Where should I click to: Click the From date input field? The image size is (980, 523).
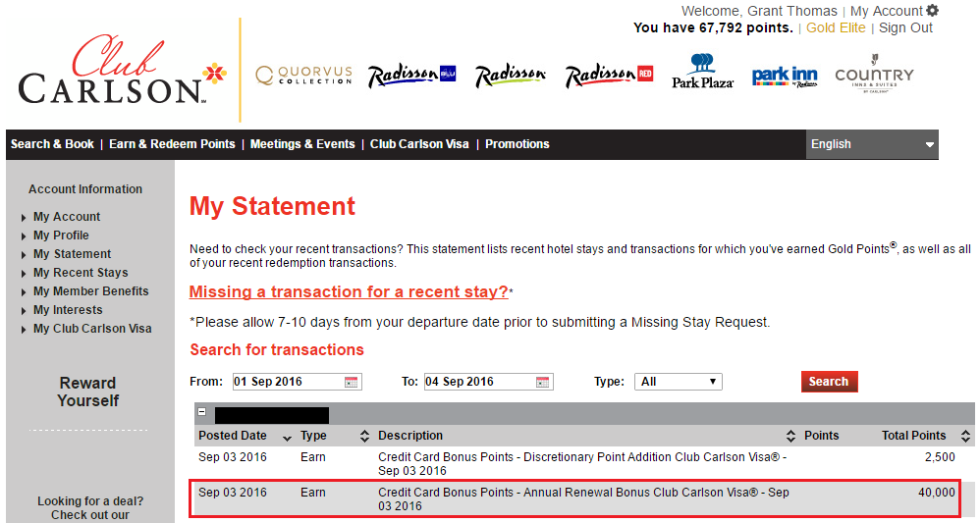pos(287,382)
